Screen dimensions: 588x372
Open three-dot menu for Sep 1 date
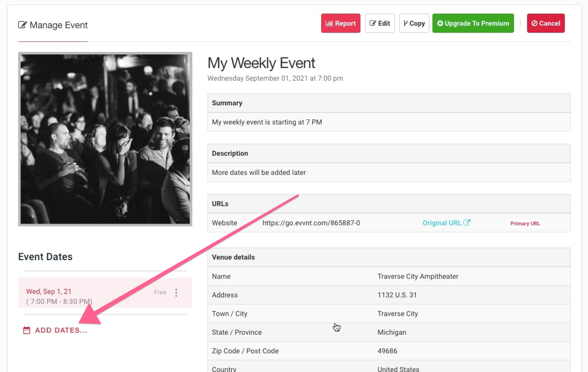pyautogui.click(x=176, y=293)
